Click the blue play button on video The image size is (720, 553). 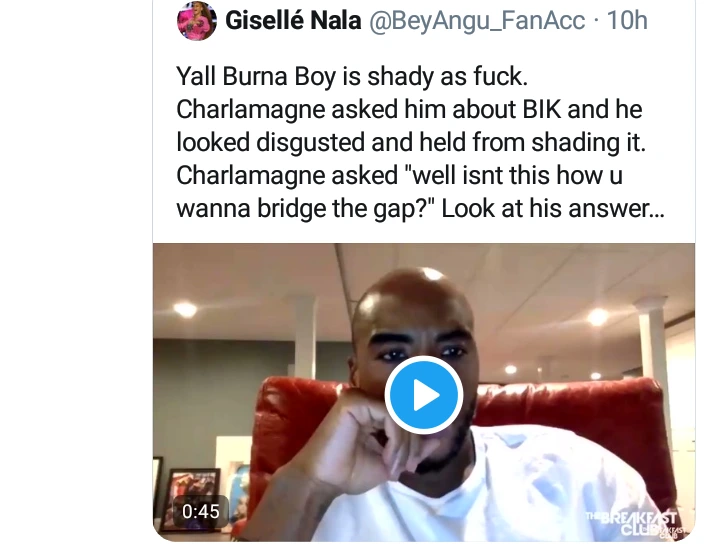pos(423,395)
